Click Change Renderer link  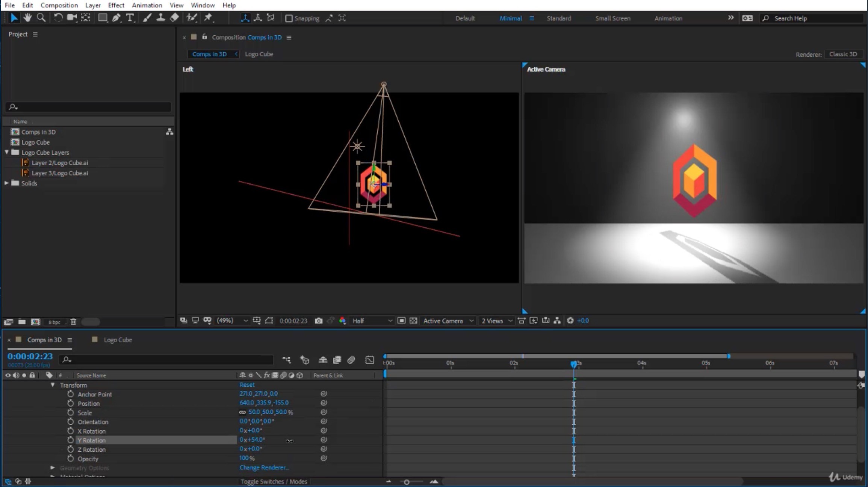264,468
